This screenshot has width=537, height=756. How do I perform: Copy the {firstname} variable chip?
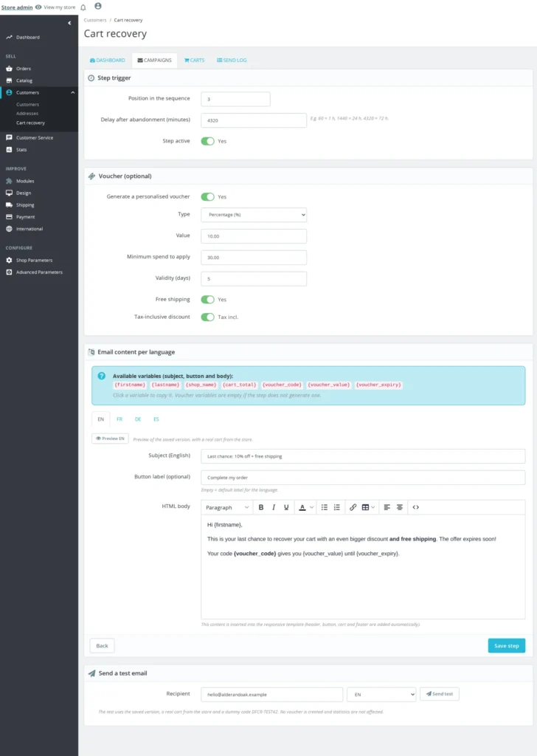click(x=130, y=385)
